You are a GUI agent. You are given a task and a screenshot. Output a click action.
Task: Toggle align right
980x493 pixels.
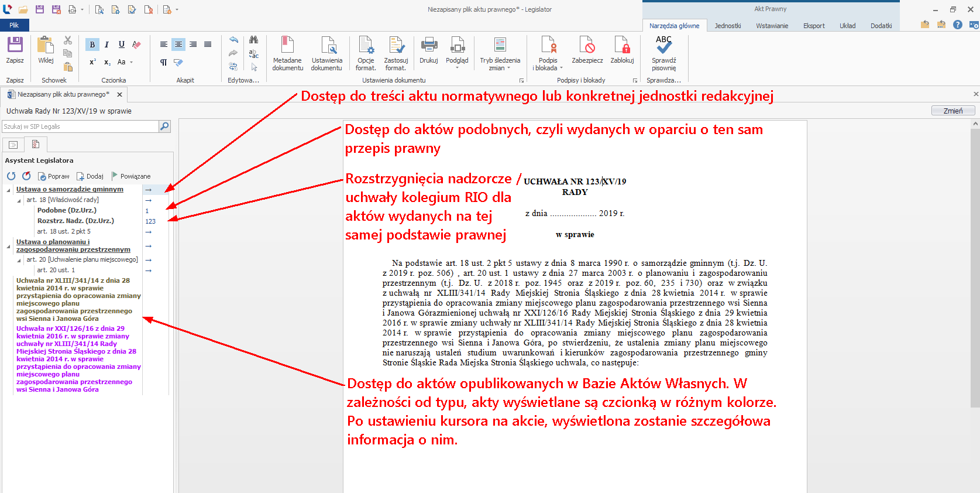(x=193, y=44)
